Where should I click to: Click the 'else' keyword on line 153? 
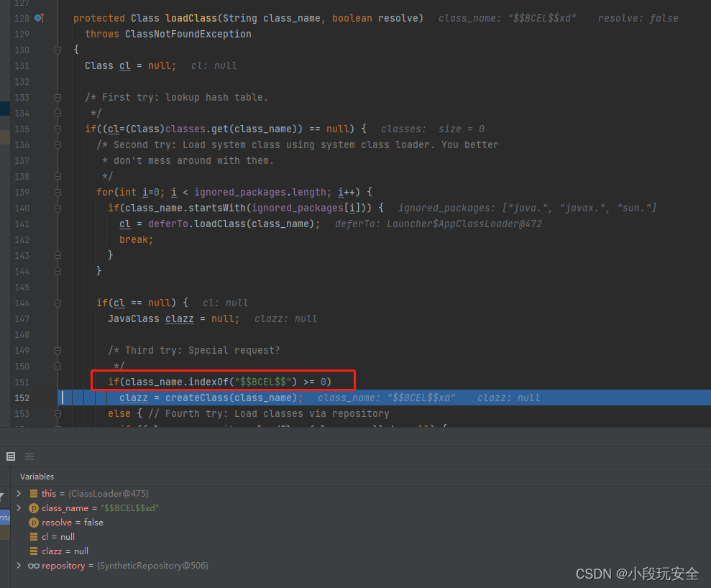pyautogui.click(x=119, y=413)
